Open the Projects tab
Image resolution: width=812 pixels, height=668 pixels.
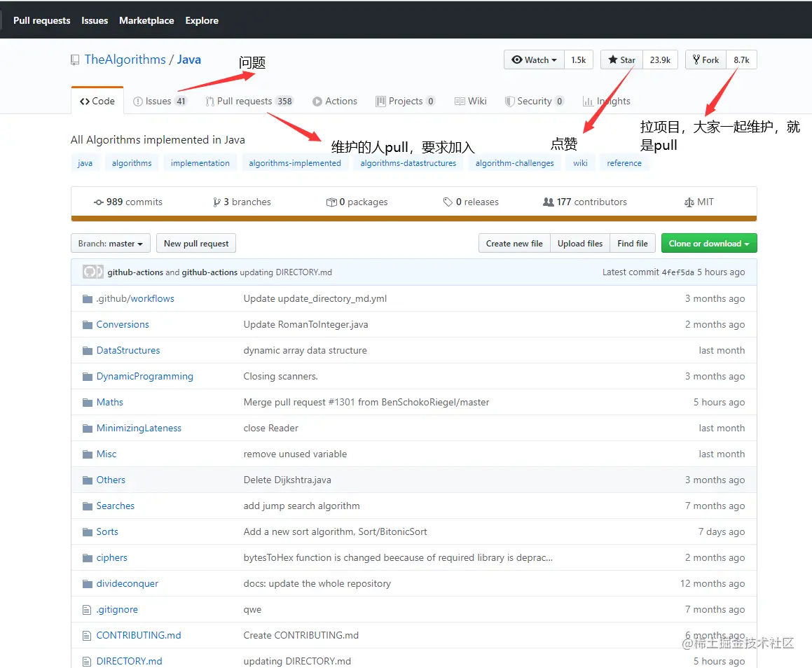point(406,102)
